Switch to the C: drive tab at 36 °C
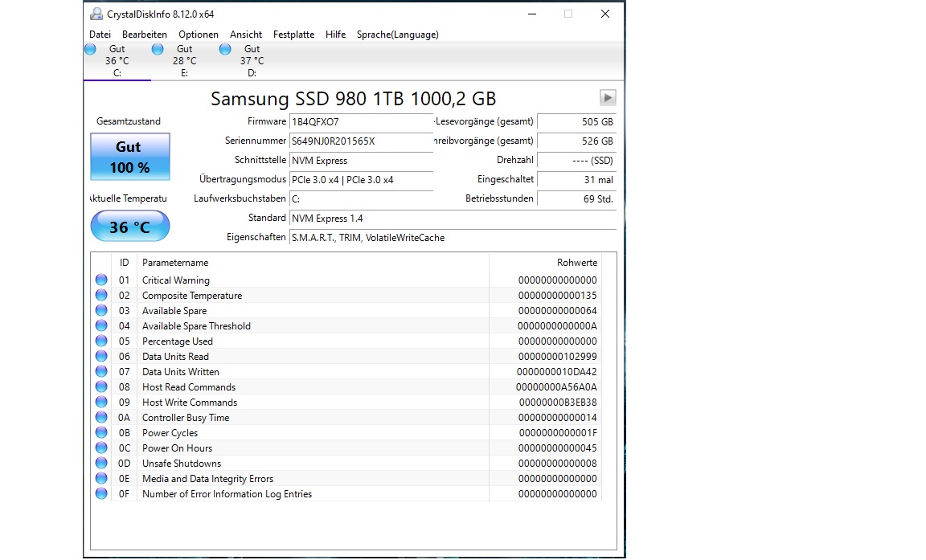926x560 pixels. [117, 61]
